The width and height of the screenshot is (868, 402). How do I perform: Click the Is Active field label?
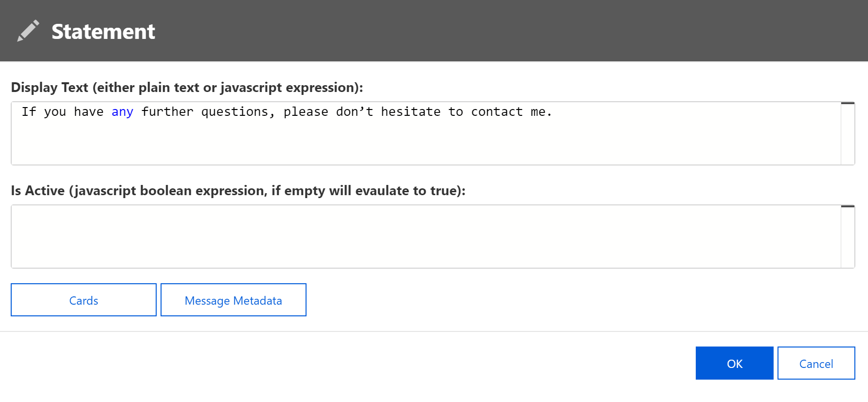pyautogui.click(x=238, y=191)
